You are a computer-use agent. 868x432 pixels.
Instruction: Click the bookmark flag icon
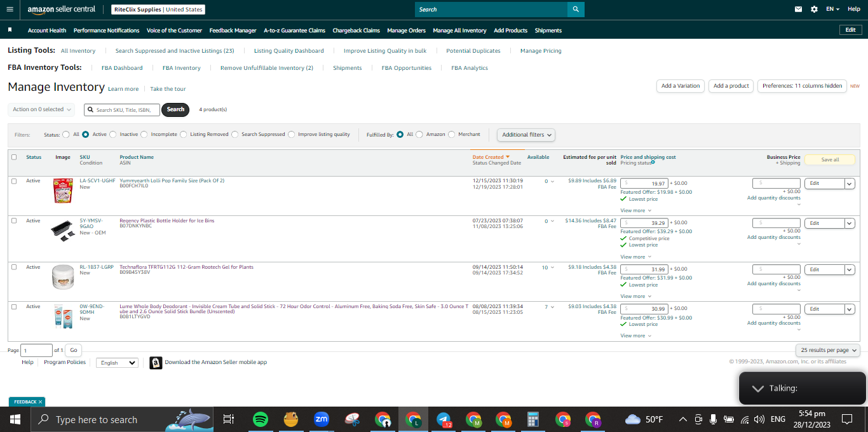tap(10, 30)
